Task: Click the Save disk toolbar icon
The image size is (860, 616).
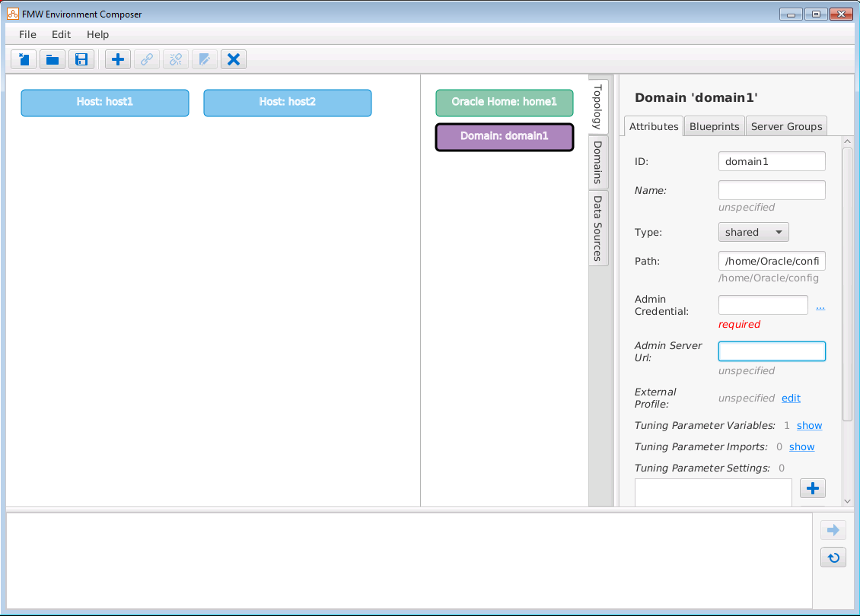Action: pos(81,59)
